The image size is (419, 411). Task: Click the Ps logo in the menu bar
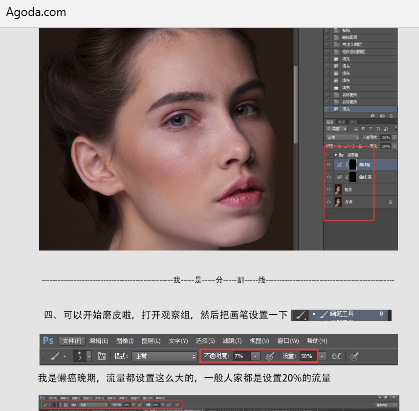point(48,341)
